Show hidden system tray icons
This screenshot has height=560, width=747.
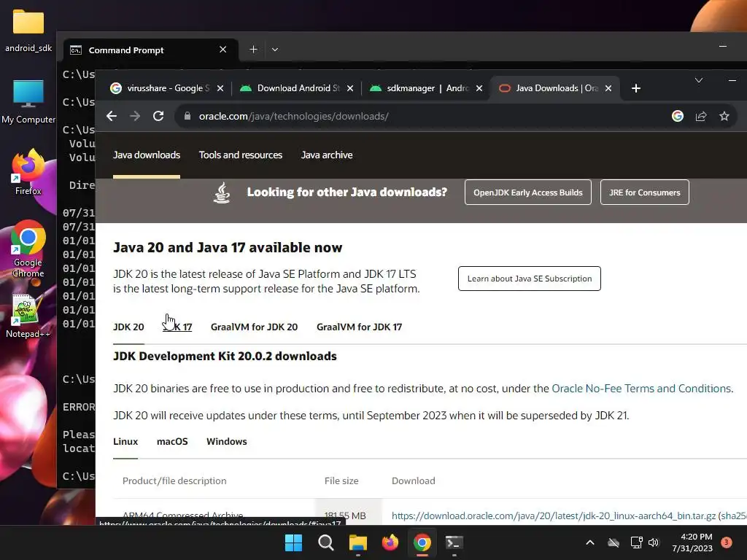pos(589,542)
